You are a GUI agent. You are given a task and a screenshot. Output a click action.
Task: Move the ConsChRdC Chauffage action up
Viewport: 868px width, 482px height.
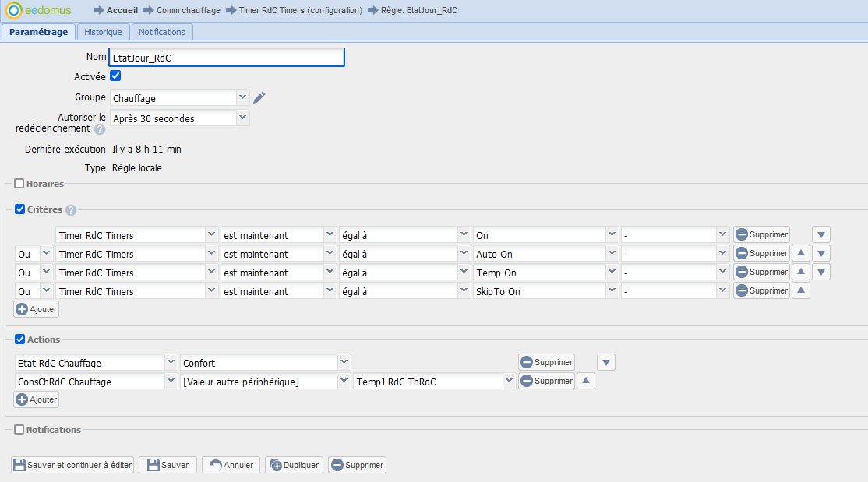coord(586,382)
